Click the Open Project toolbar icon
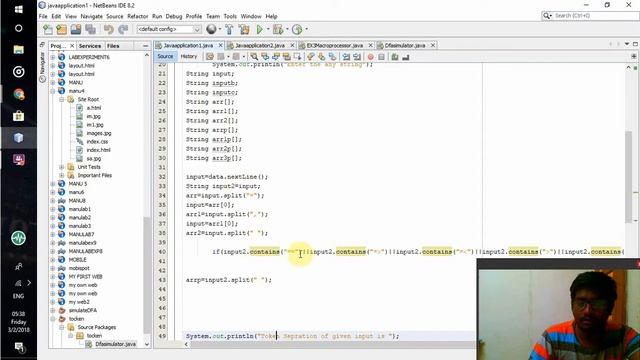640x360 pixels. (76, 29)
